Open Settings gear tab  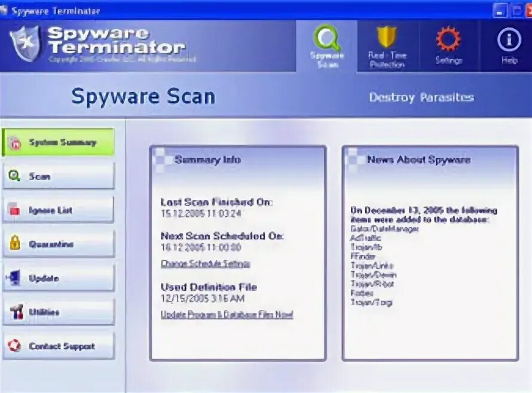point(448,46)
